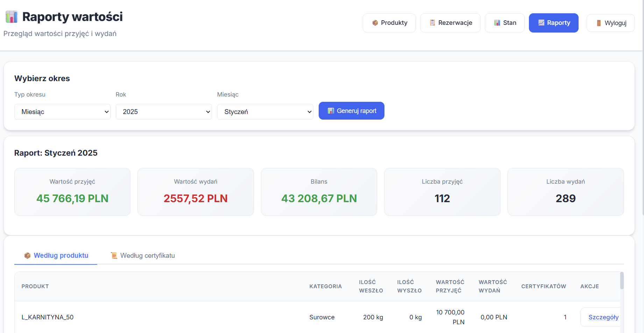Go to the Rezerwacje page

(x=450, y=23)
